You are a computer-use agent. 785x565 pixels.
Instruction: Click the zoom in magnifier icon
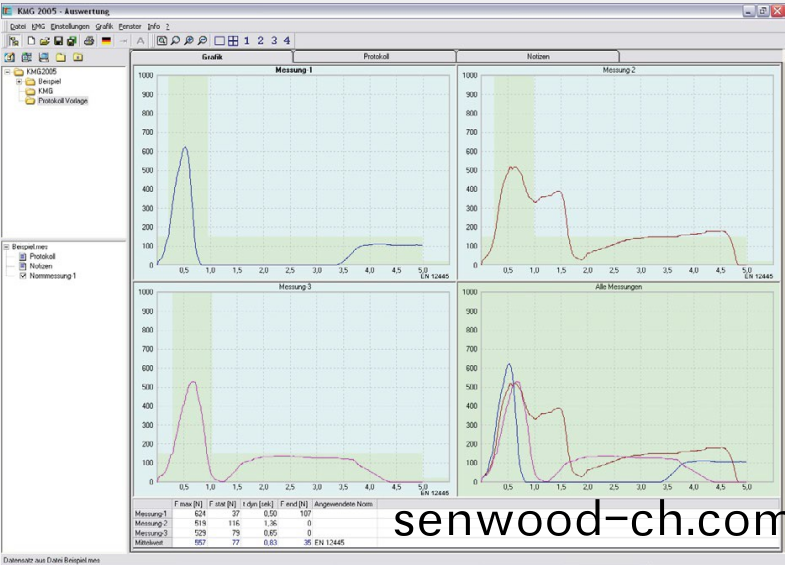coord(189,41)
